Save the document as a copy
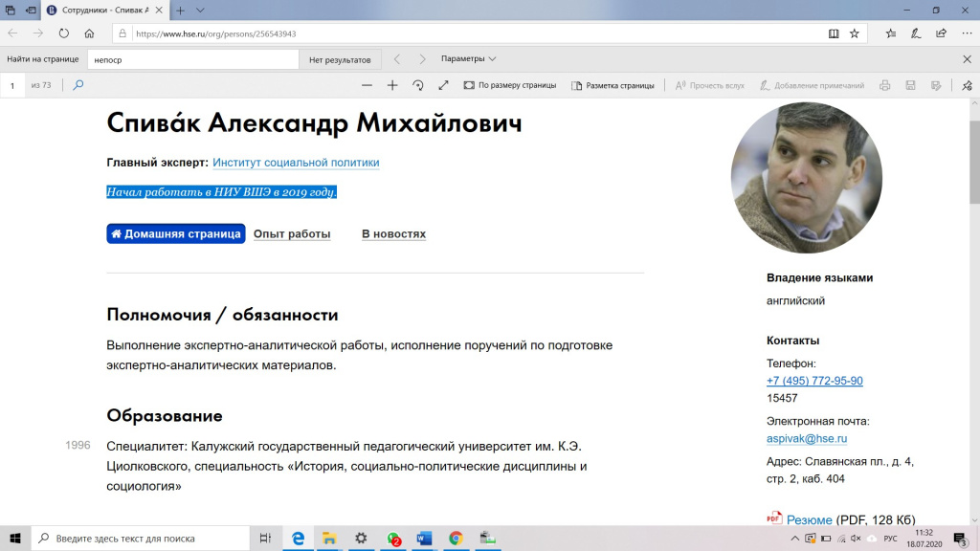This screenshot has width=980, height=551. [936, 85]
